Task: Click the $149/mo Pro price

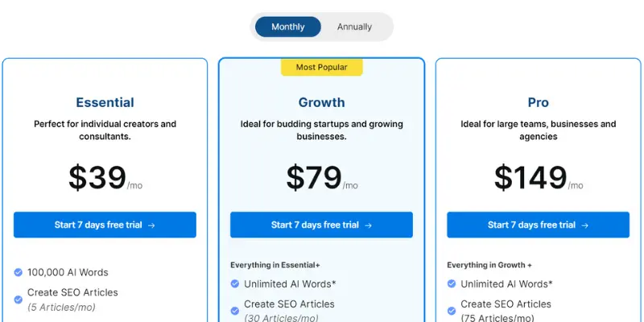Action: point(538,177)
